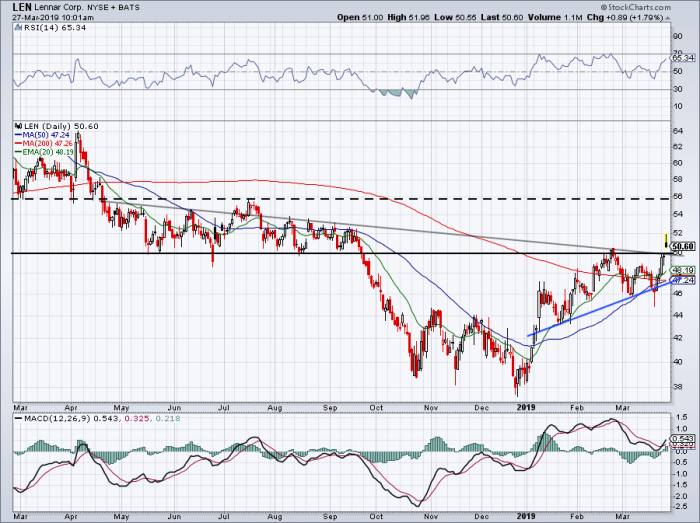Click the 48.19 green EMA price tag
700x523 pixels.
click(683, 270)
